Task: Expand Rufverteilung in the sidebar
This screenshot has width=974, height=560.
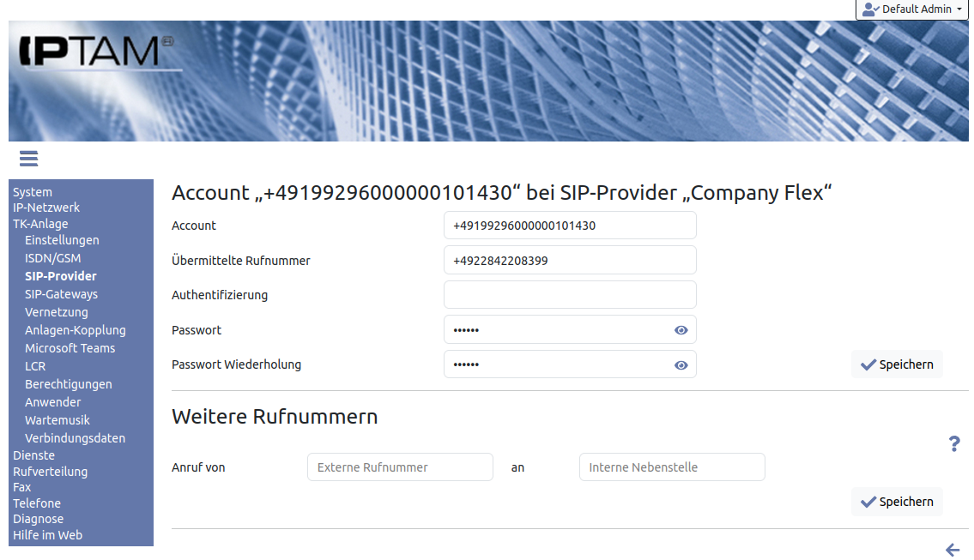Action: tap(50, 472)
